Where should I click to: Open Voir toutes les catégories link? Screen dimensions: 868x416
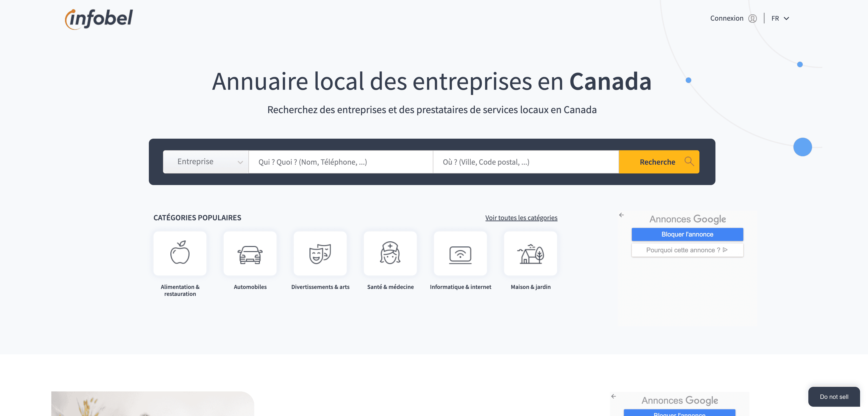pos(521,218)
